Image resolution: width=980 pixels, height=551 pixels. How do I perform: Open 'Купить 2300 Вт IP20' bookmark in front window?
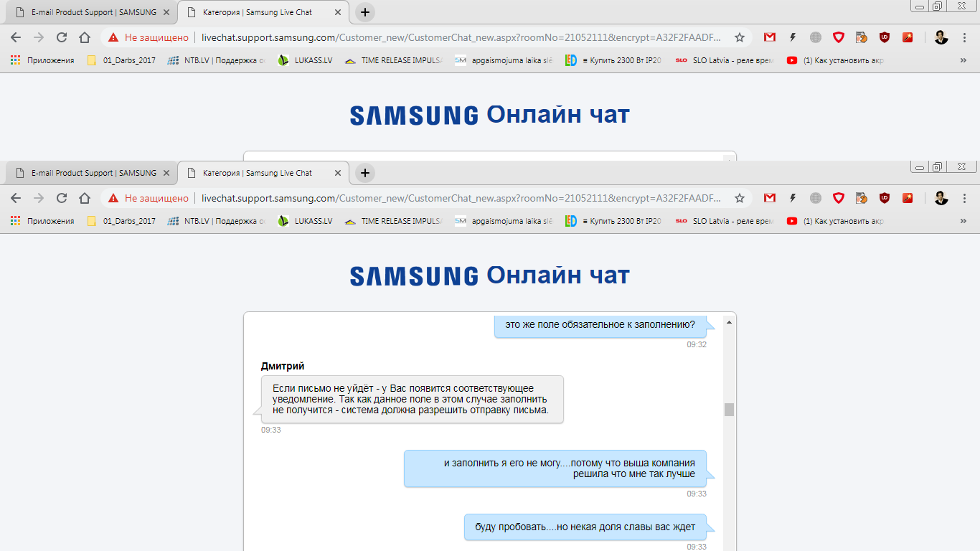click(x=614, y=221)
